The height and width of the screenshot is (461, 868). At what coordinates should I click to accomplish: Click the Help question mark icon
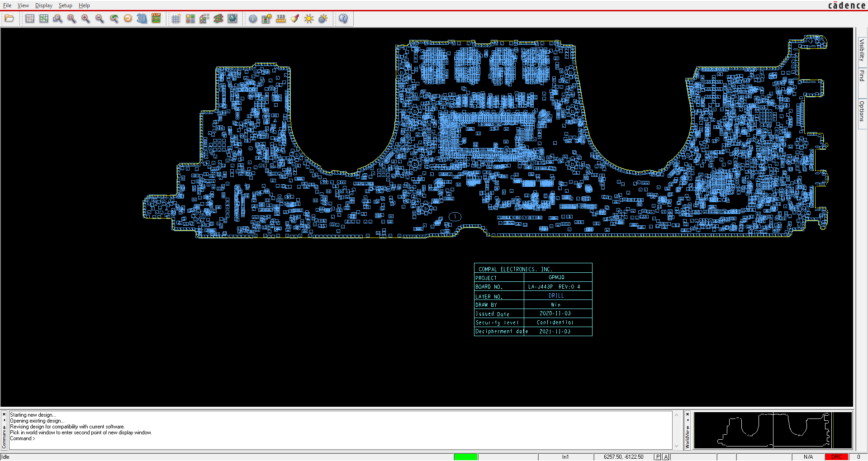(x=343, y=19)
